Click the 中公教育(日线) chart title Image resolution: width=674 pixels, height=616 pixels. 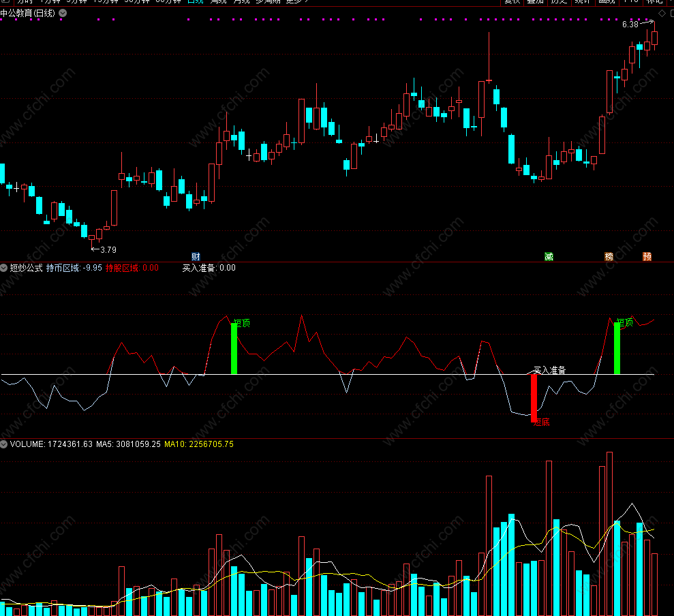tap(27, 14)
